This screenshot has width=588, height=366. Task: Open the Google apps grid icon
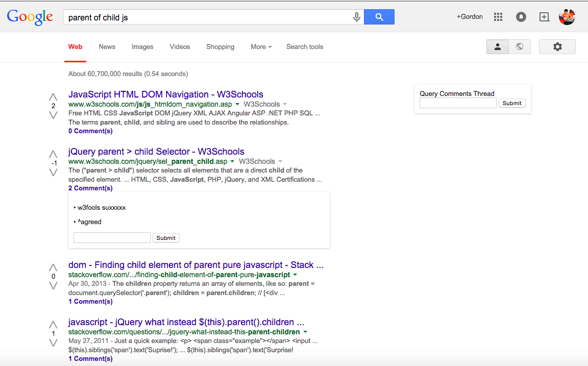click(498, 17)
